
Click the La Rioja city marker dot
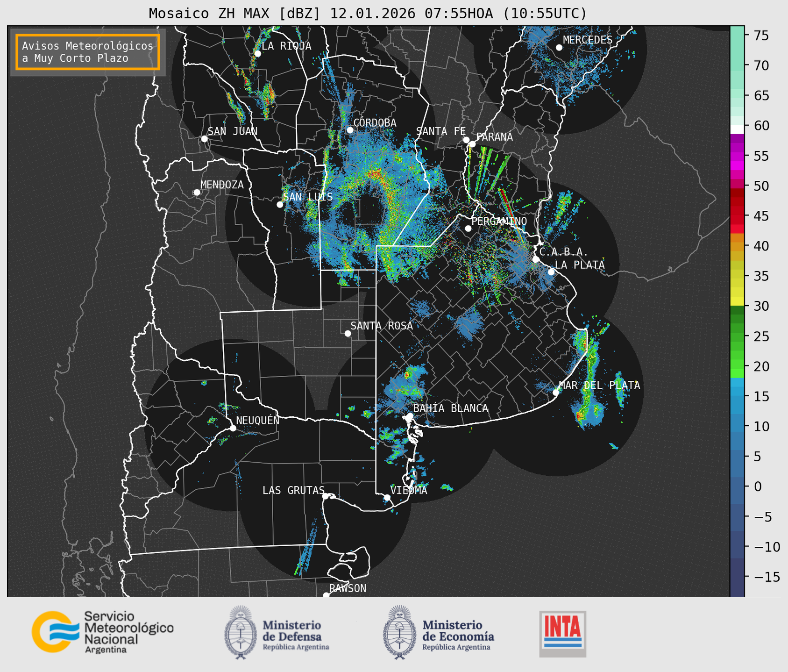tap(257, 53)
